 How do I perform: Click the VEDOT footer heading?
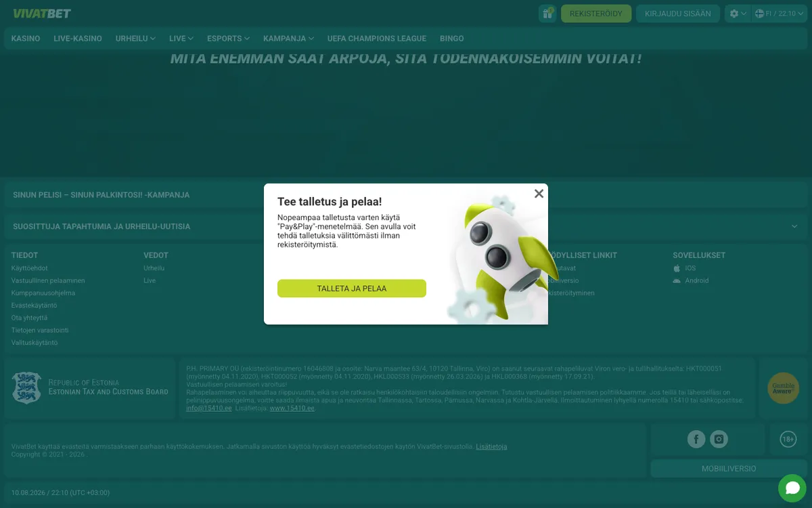click(x=156, y=255)
